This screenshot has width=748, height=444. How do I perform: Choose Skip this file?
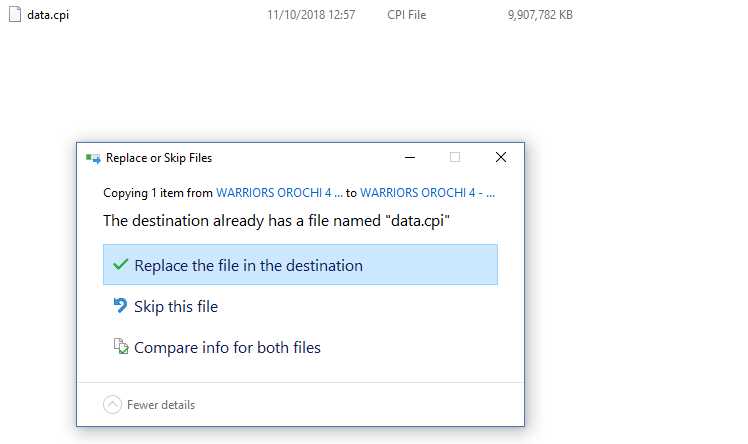(x=176, y=307)
